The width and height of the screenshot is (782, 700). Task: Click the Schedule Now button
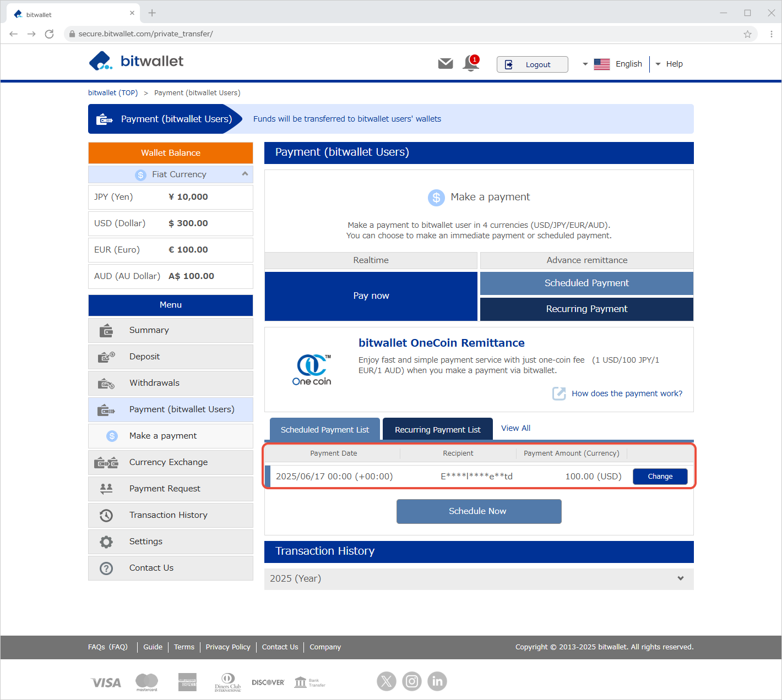[x=479, y=511]
